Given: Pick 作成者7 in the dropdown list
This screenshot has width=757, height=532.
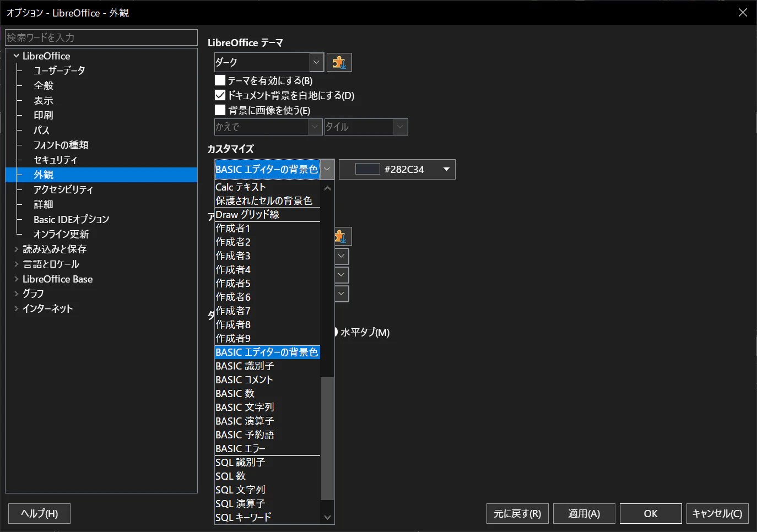Looking at the screenshot, I should pyautogui.click(x=268, y=311).
